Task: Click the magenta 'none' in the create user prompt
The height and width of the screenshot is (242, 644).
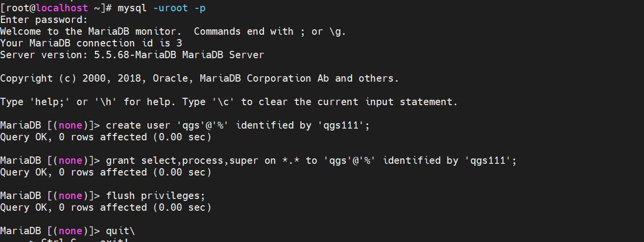Action: pyautogui.click(x=70, y=125)
